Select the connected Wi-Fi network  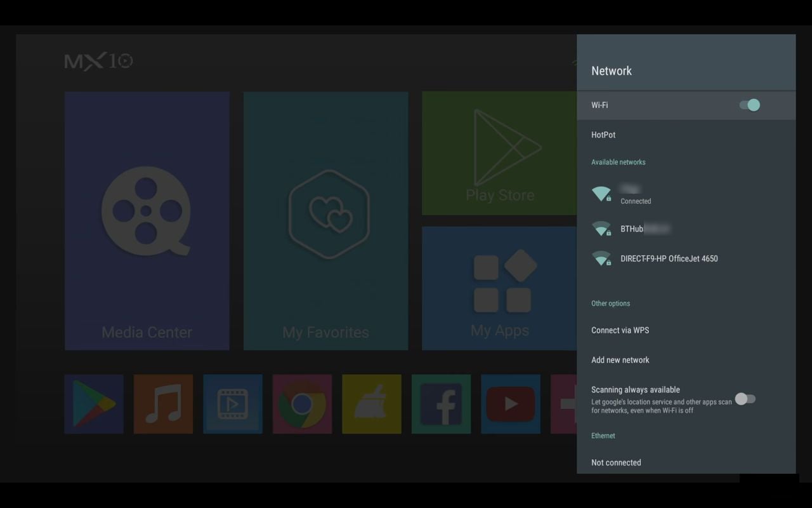pos(634,194)
